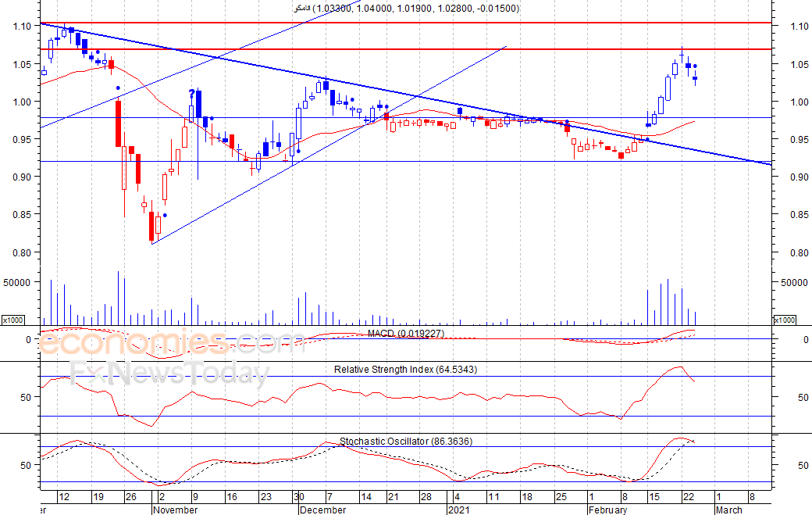Click the x1000 multiplier box on the right

click(x=785, y=320)
